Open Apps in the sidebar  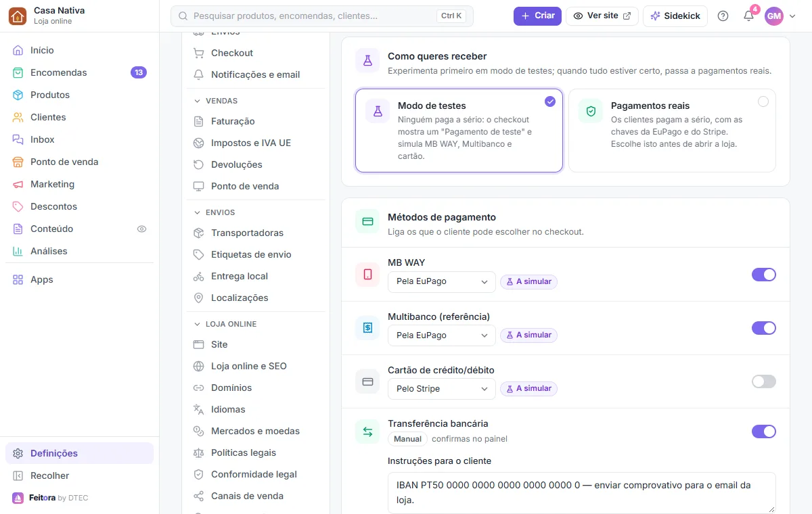coord(79,279)
